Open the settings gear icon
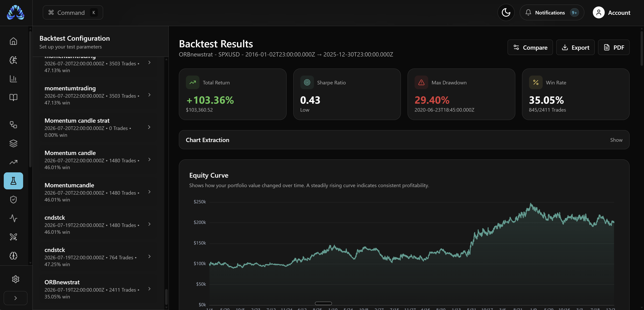Viewport: 644px width, 310px height. pos(15,279)
